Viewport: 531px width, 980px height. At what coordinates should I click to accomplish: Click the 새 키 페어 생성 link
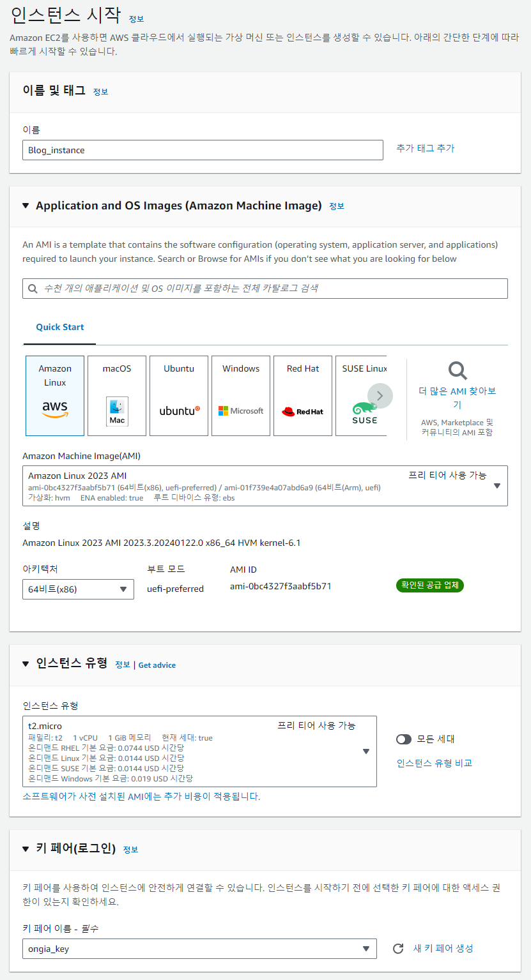coord(443,949)
